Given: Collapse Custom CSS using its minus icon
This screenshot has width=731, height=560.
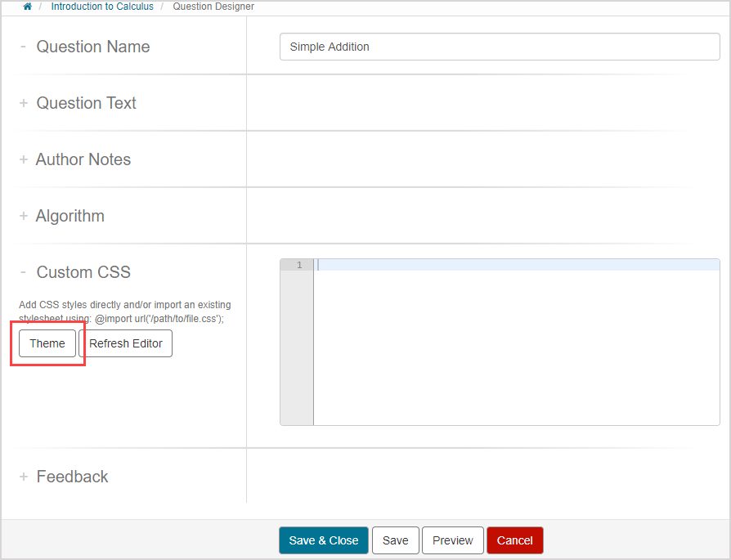Looking at the screenshot, I should [23, 272].
